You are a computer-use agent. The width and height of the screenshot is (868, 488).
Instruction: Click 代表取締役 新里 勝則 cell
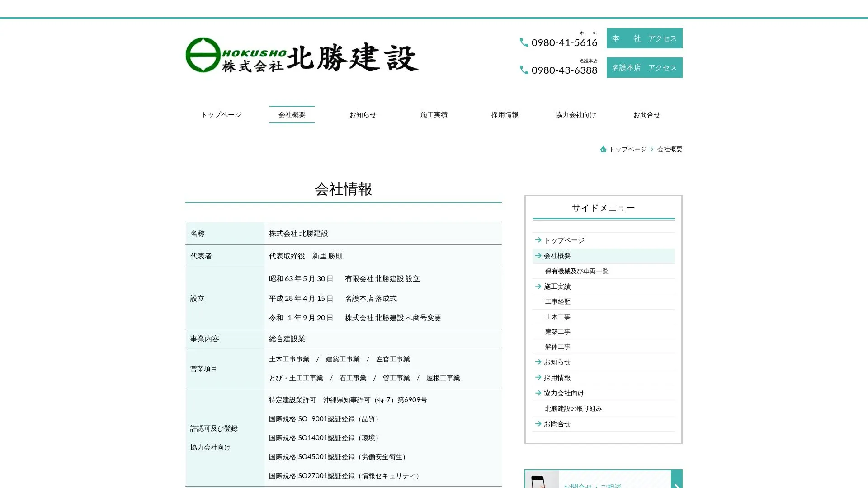coord(383,256)
